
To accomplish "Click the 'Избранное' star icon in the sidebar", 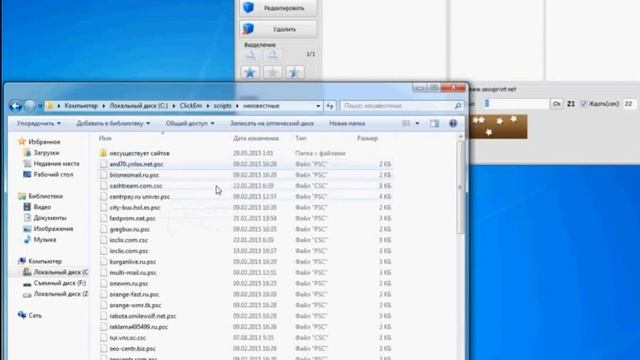I will pyautogui.click(x=22, y=142).
